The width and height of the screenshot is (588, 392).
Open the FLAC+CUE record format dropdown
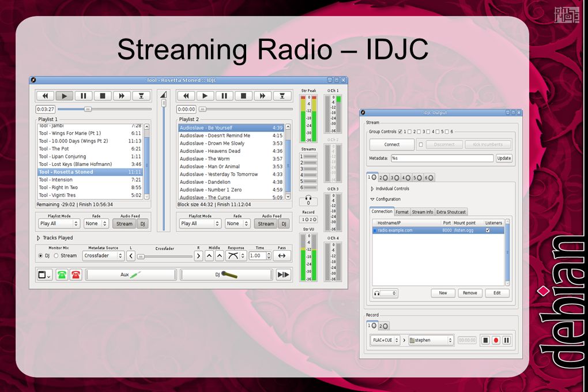tap(385, 340)
